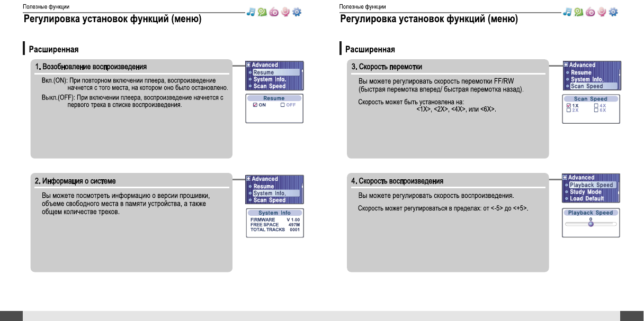The image size is (644, 321).
Task: Check the ON box in the Resume panel
Action: pos(255,105)
